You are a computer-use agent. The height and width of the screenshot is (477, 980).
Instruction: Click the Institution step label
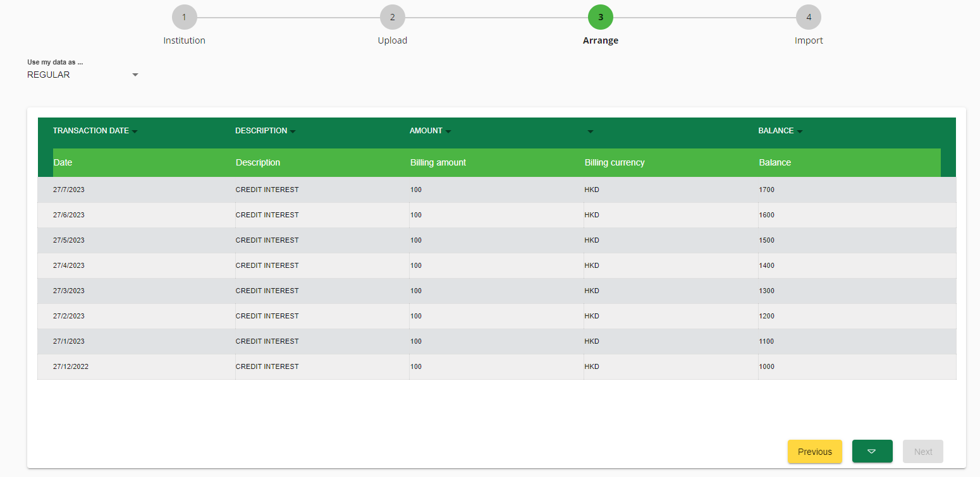click(184, 40)
